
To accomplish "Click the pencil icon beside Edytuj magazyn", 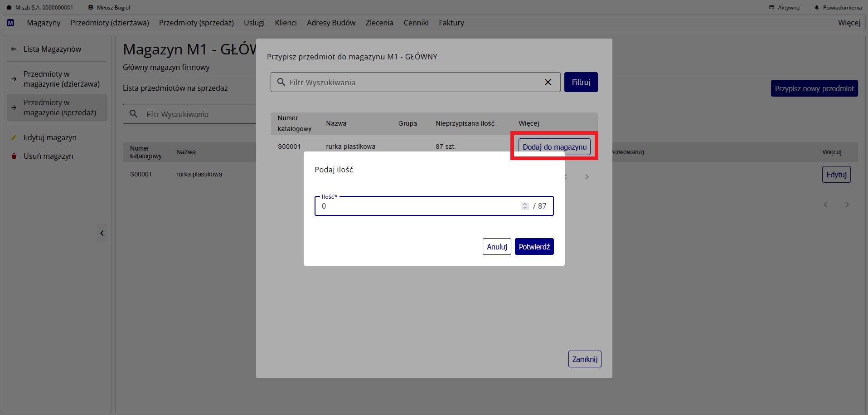I will pyautogui.click(x=14, y=137).
